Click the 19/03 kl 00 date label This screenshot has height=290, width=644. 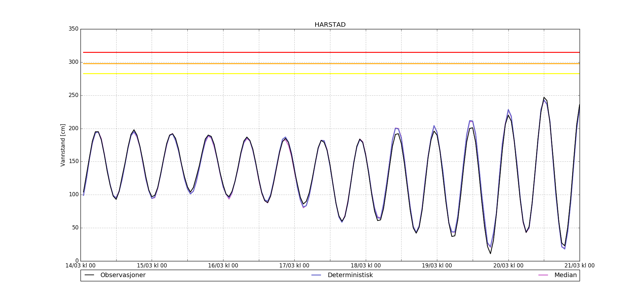click(437, 266)
